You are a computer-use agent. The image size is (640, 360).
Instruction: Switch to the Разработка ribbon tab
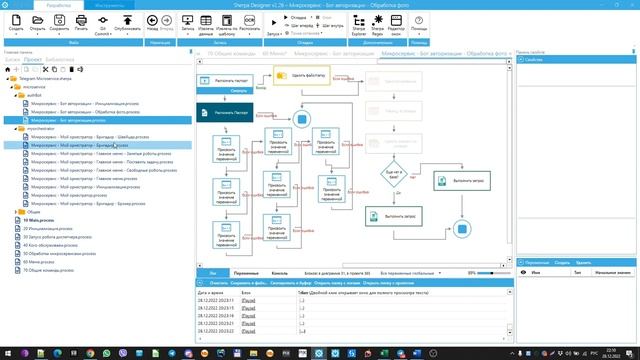point(59,5)
